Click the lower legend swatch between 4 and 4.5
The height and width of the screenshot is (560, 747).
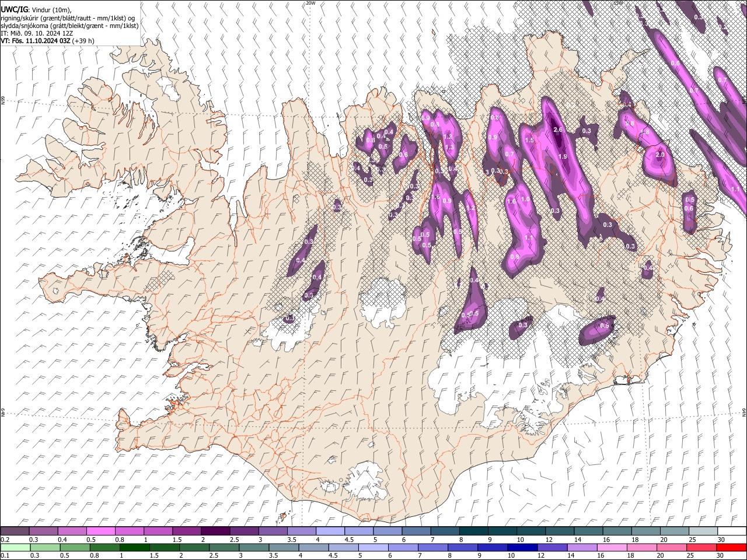tap(313, 547)
